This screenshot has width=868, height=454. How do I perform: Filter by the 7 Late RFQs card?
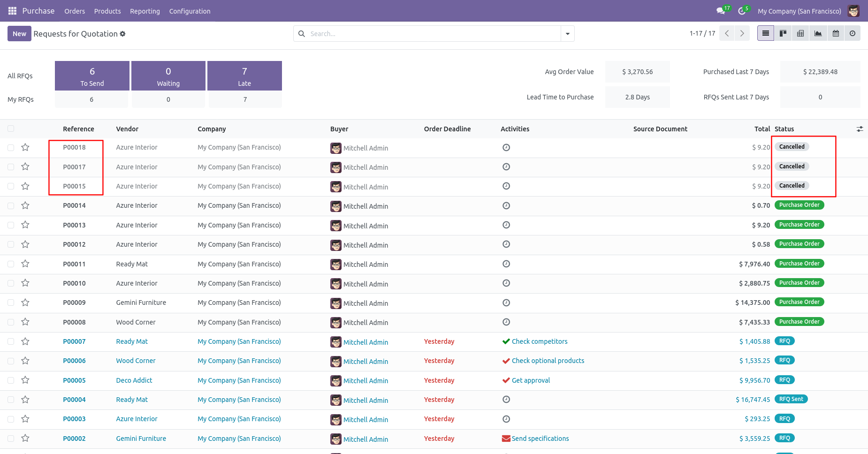[244, 76]
